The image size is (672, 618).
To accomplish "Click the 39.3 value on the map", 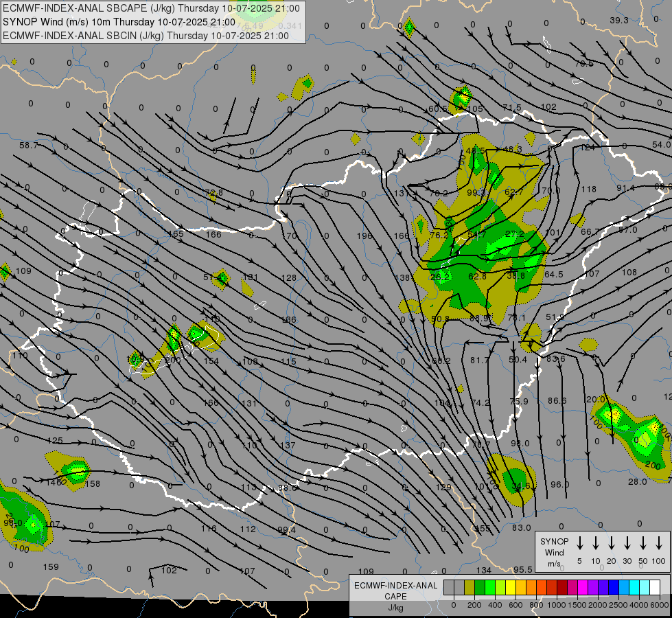I will [619, 21].
